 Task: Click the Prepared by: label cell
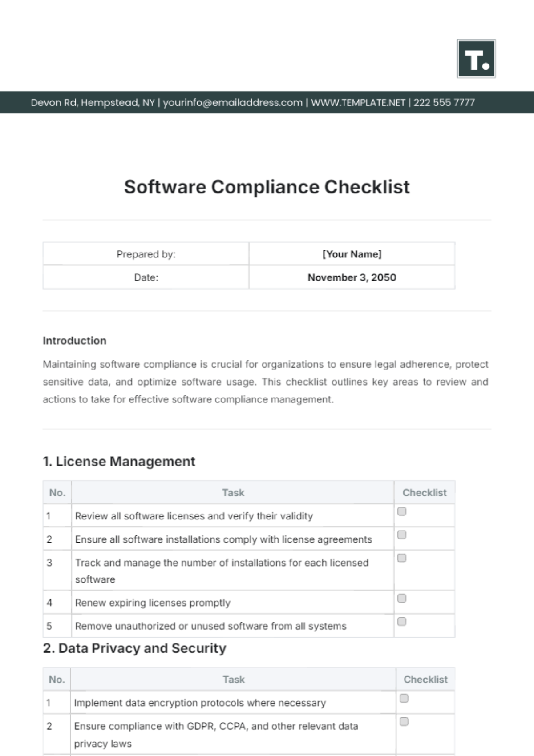pos(146,254)
